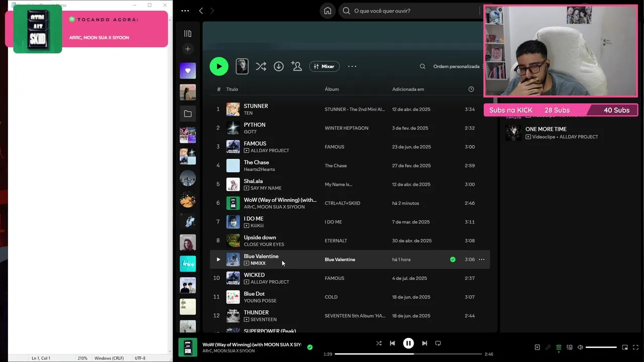Image resolution: width=644 pixels, height=362 pixels.
Task: Open the album link ETERNALT
Action: [336, 241]
